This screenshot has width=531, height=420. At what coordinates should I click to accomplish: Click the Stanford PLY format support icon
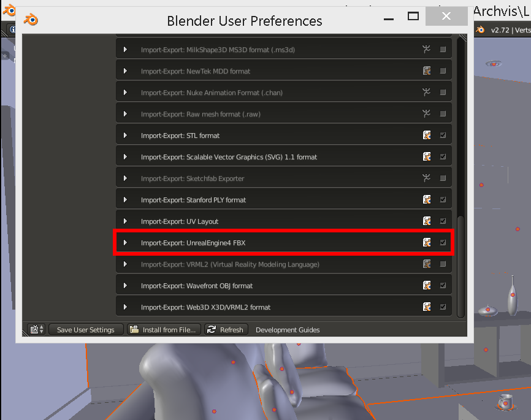coord(427,199)
